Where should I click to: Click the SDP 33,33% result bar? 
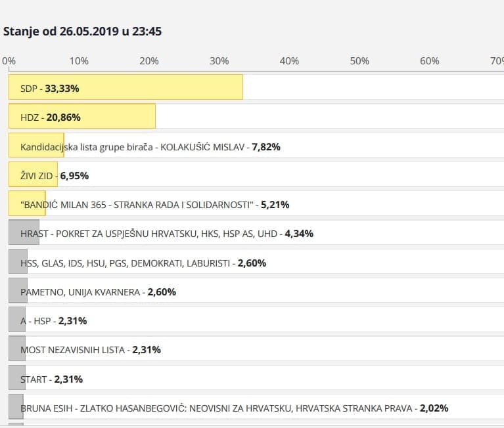click(126, 87)
